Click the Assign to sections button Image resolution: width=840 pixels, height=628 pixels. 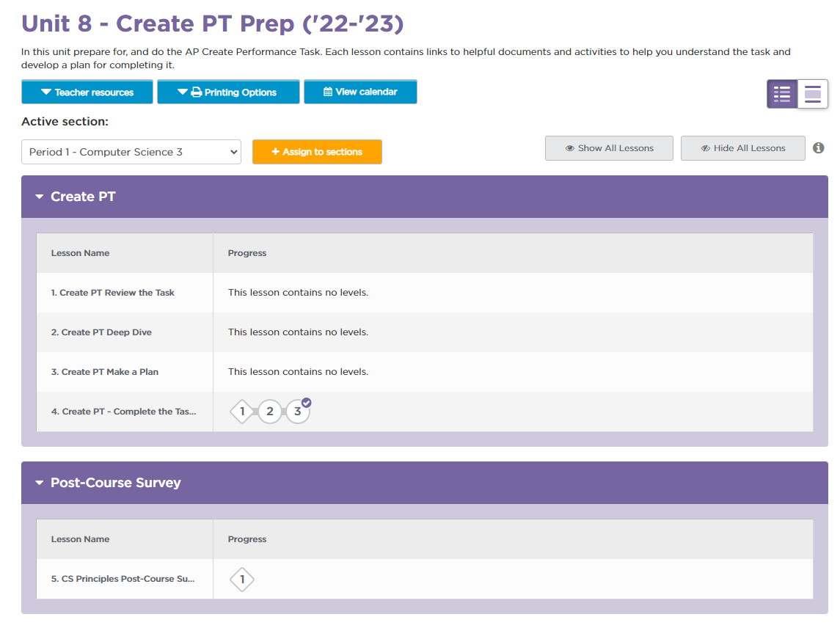click(x=317, y=152)
